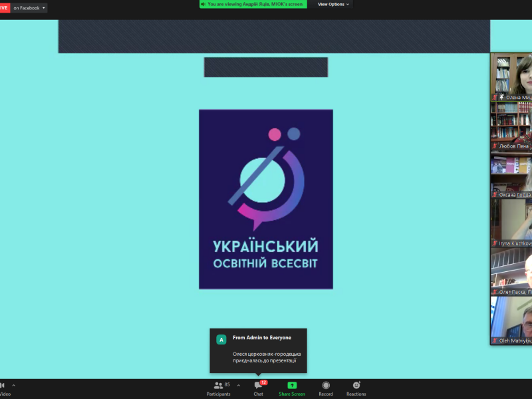Click the green screen-viewing notification banner
Image resolution: width=532 pixels, height=399 pixels.
click(253, 4)
